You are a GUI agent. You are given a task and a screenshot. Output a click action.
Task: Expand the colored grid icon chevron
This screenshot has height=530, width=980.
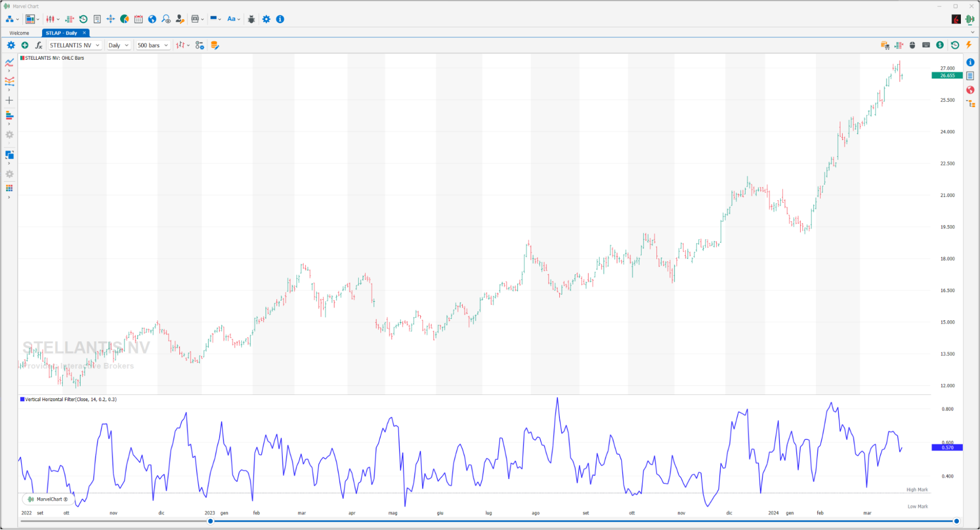pyautogui.click(x=9, y=197)
